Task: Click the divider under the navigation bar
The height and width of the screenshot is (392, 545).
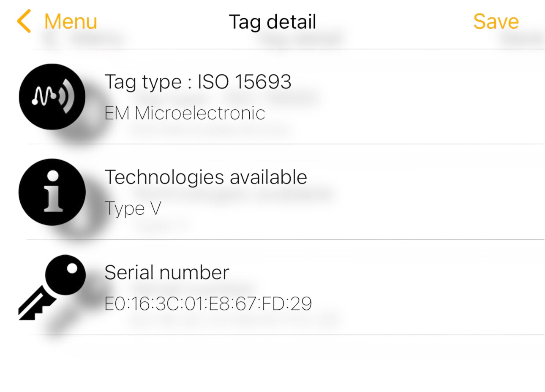Action: click(287, 49)
